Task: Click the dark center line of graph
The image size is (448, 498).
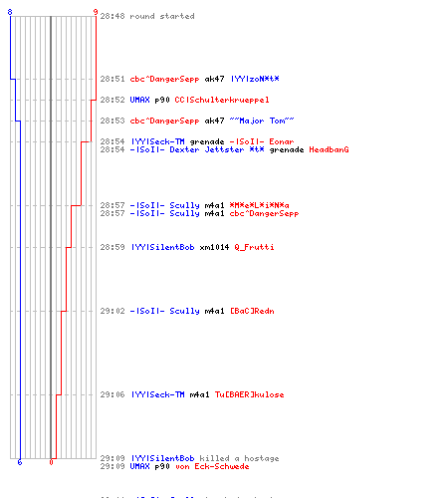Action: [51, 237]
